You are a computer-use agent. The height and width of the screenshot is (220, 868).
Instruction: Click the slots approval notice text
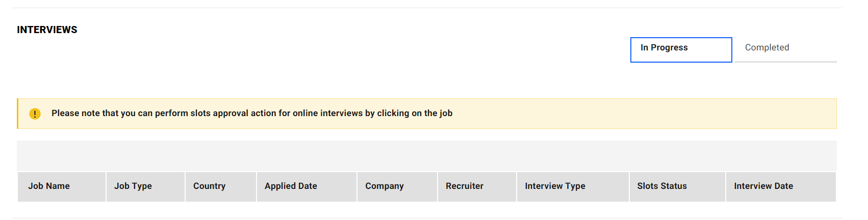click(252, 114)
